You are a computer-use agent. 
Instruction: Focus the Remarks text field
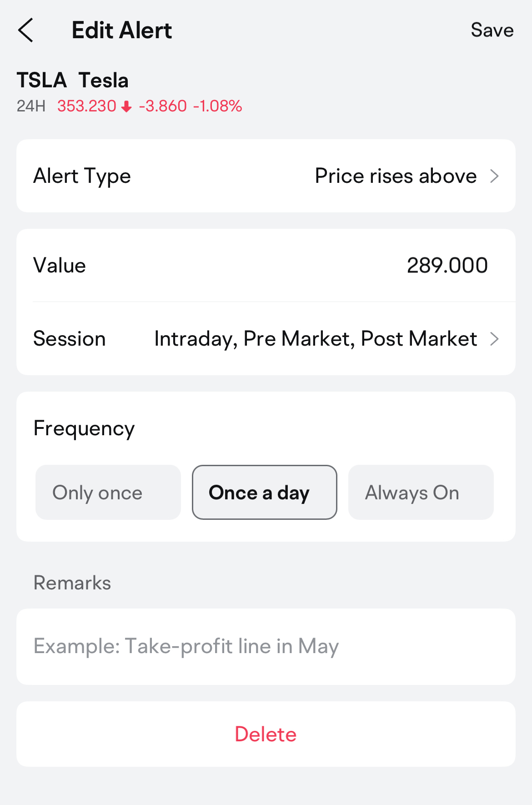coord(266,647)
